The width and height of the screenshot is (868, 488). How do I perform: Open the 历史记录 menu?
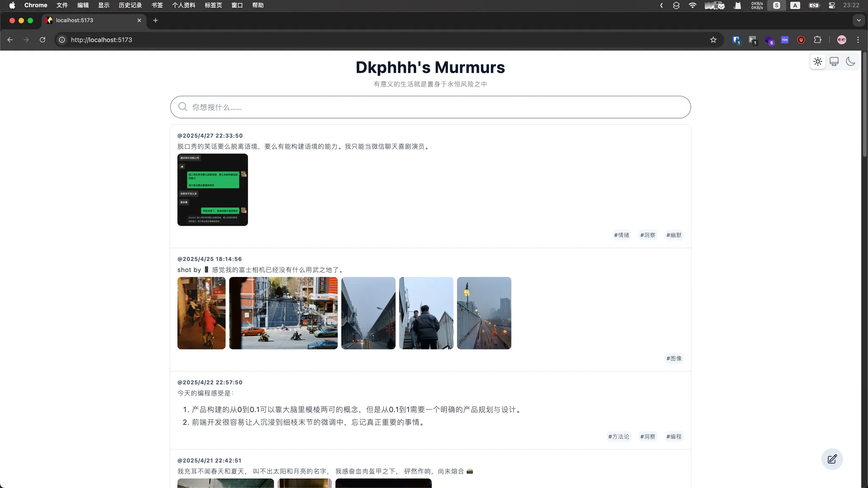pos(130,6)
